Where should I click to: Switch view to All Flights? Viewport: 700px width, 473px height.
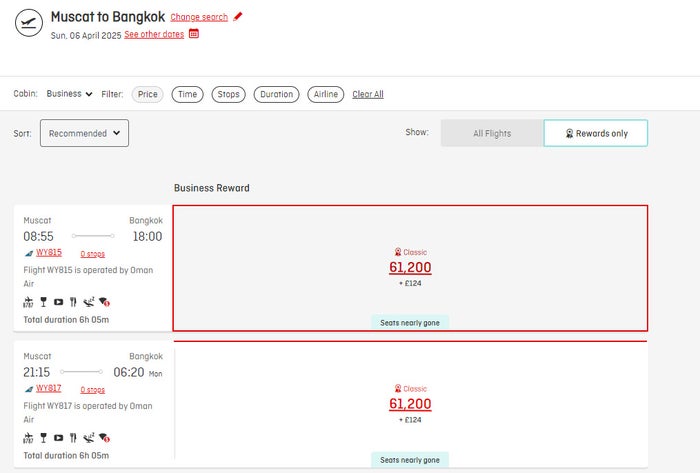492,133
